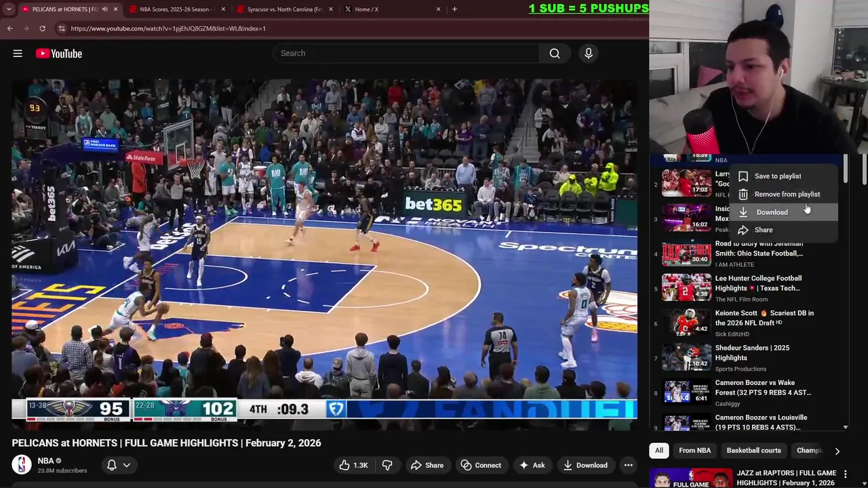Close the NBA Scores browser tab
Image resolution: width=868 pixels, height=488 pixels.
point(223,9)
